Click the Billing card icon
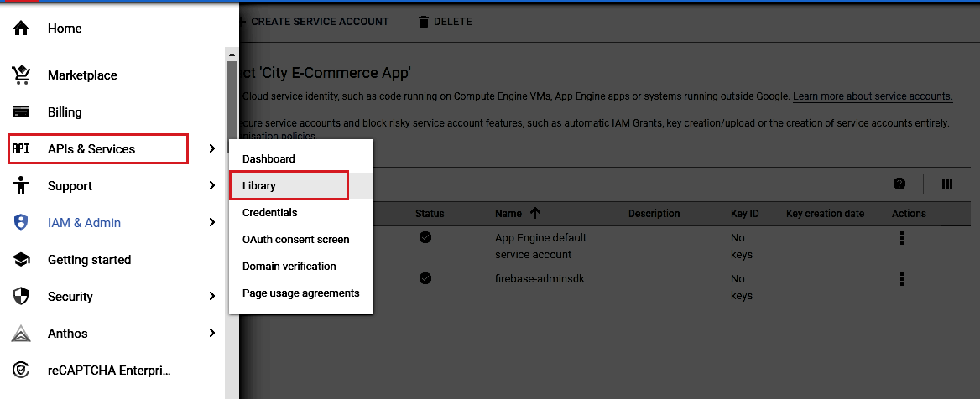980x399 pixels. pos(21,111)
